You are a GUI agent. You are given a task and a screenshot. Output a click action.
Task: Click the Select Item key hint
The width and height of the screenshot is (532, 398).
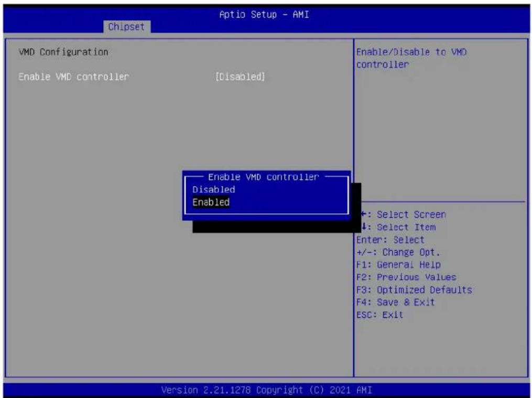tap(398, 227)
